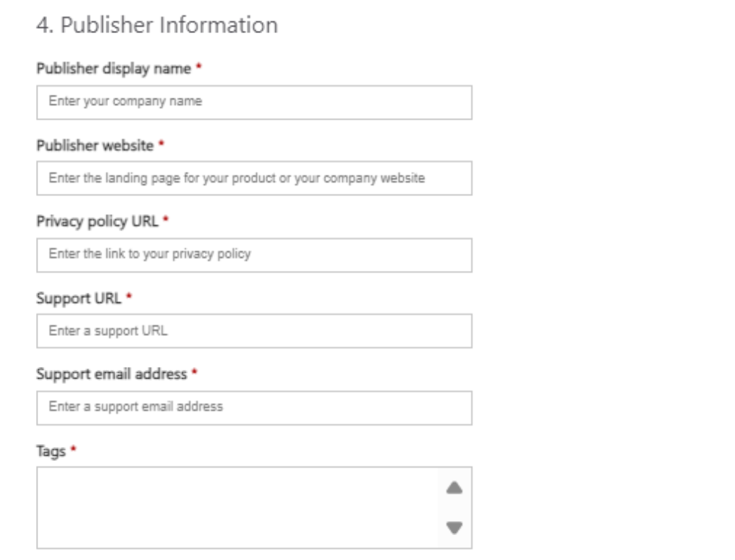Screen dimensions: 735x560
Task: Click the "Publisher website" label text
Action: [x=95, y=145]
